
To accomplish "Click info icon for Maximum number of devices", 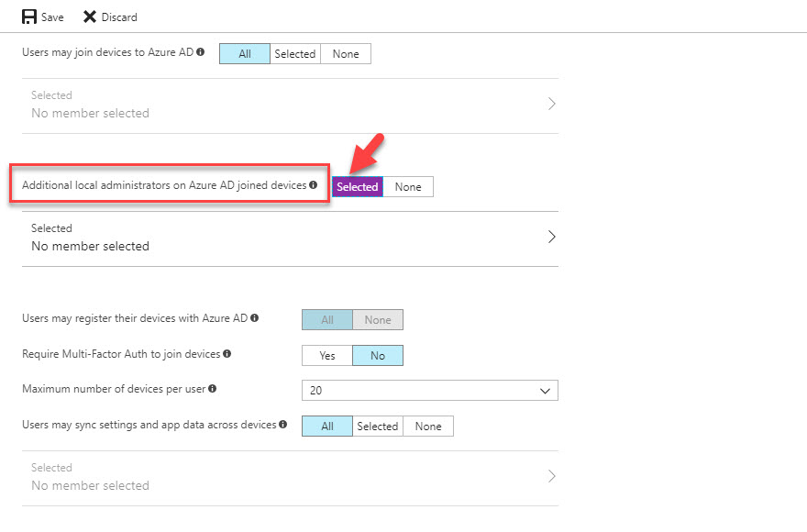I will click(212, 389).
